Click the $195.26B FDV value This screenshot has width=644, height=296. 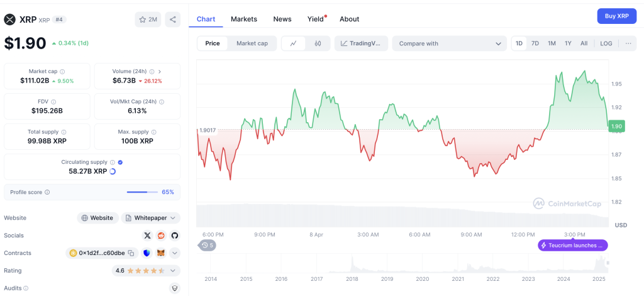[47, 111]
